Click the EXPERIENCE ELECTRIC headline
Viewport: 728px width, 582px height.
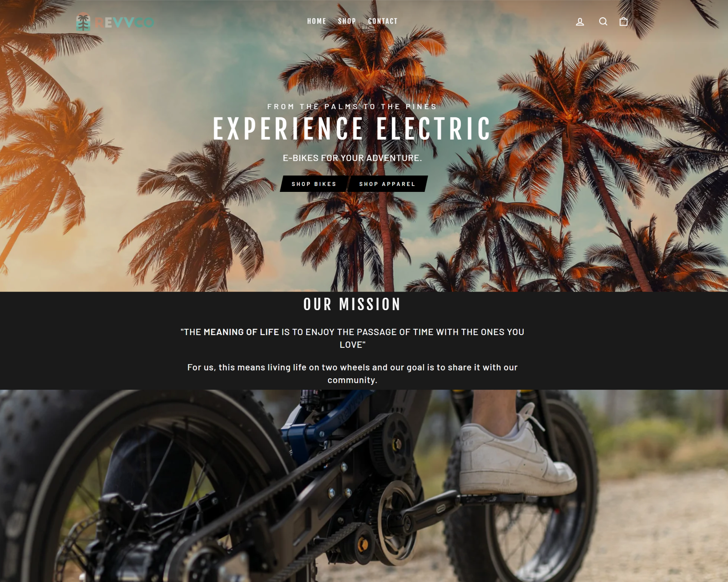[x=352, y=129]
